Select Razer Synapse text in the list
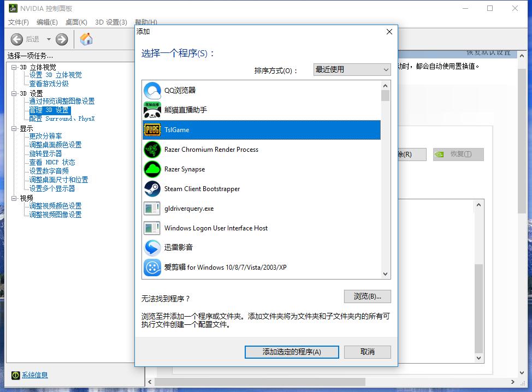The height and width of the screenshot is (392, 532). coord(185,169)
